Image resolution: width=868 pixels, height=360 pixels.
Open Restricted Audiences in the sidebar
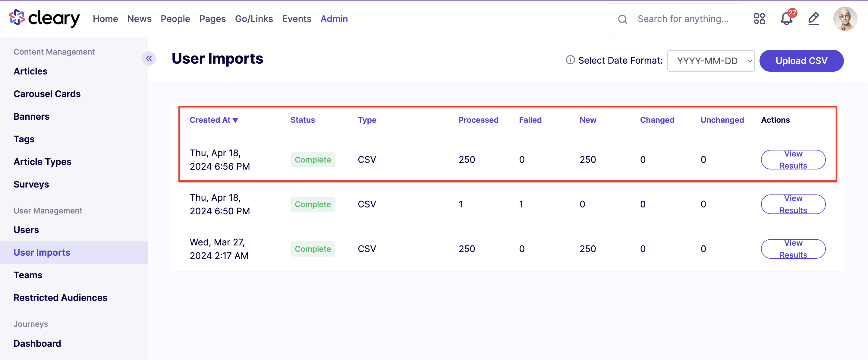(60, 298)
